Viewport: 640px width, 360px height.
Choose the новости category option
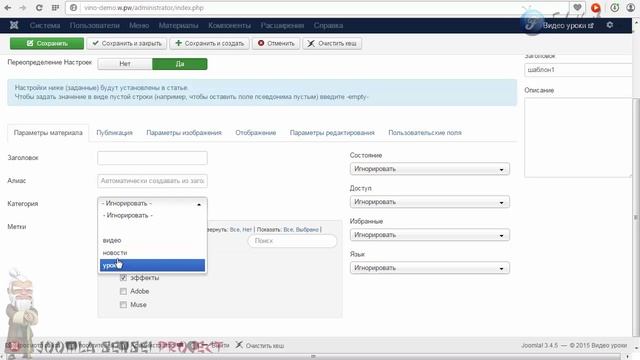[x=152, y=253]
